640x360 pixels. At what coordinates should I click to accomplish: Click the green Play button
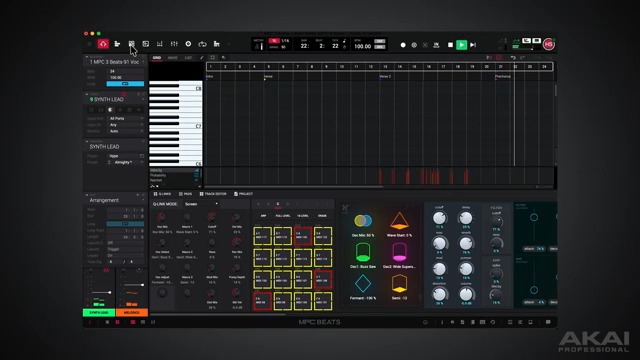click(x=461, y=45)
